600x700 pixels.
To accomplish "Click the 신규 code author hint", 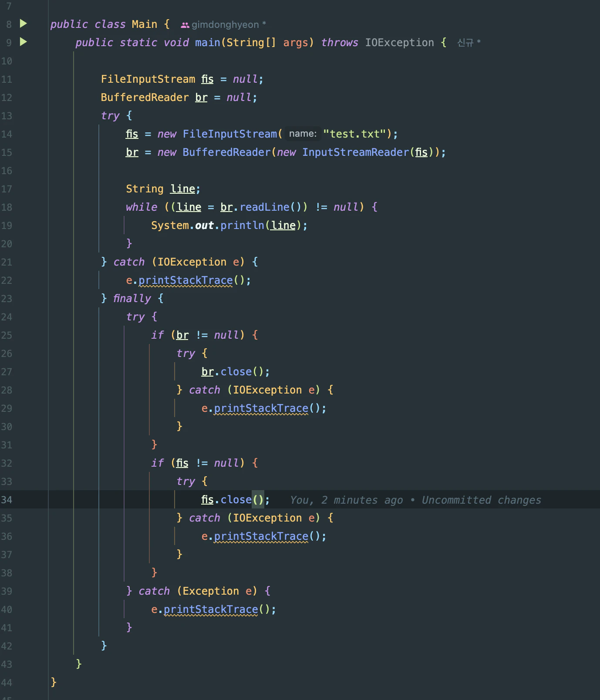I will point(465,43).
